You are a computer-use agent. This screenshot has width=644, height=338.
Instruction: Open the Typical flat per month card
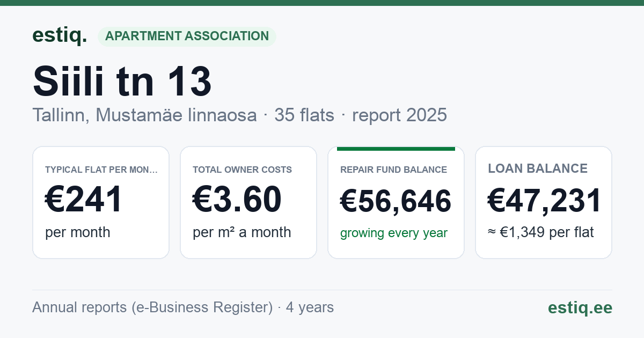click(x=101, y=202)
